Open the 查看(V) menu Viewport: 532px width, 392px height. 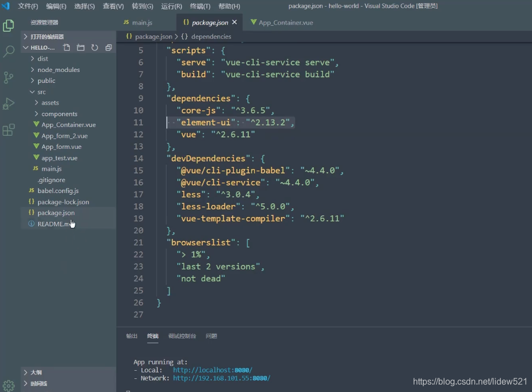pos(113,6)
